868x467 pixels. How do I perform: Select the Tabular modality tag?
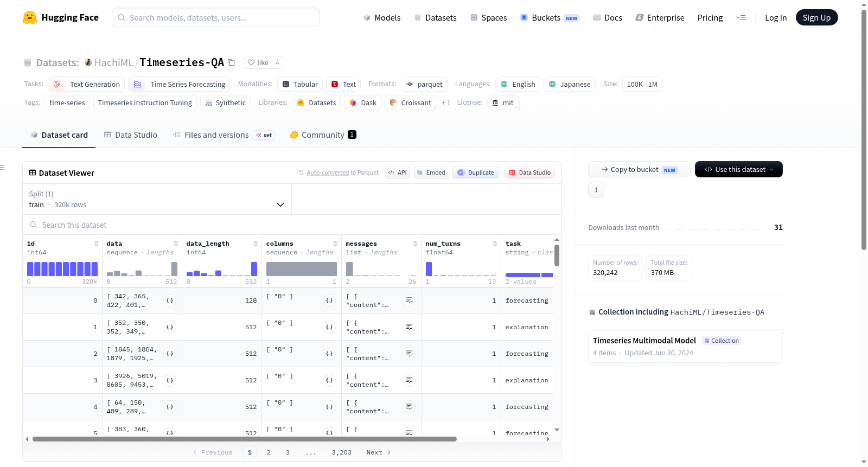tap(300, 84)
